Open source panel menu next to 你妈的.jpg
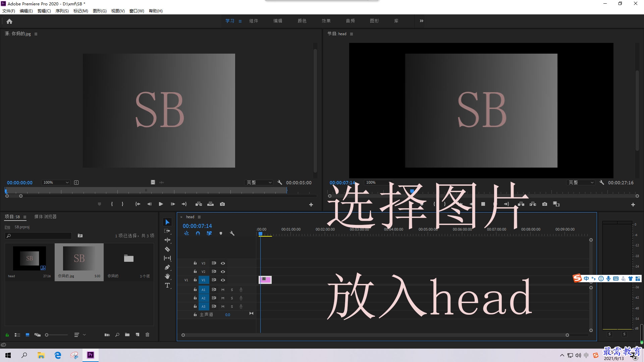This screenshot has height=362, width=644. [36, 34]
